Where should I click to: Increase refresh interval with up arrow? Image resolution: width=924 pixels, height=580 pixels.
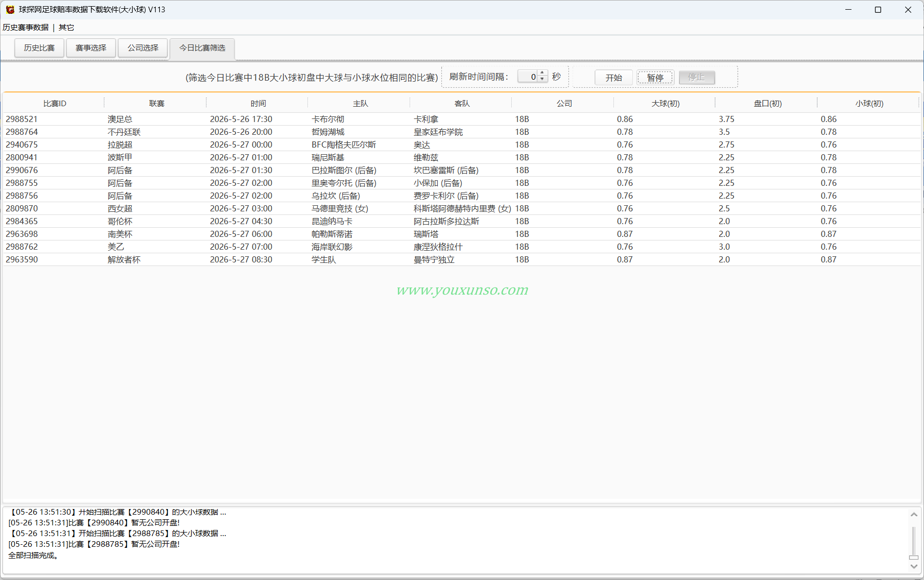tap(542, 74)
